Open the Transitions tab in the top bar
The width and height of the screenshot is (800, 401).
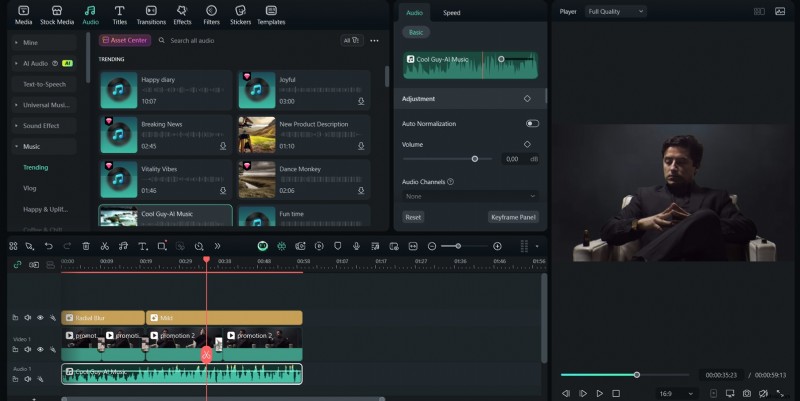pos(151,14)
